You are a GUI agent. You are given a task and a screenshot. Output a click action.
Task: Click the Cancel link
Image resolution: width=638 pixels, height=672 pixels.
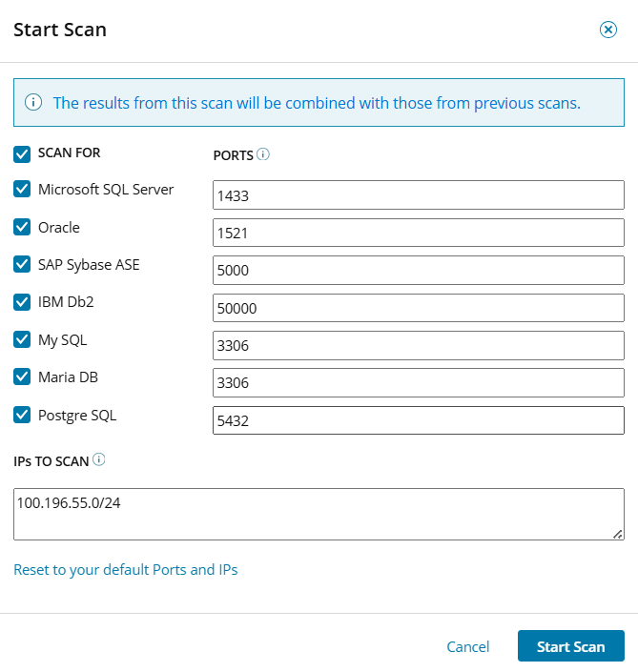coord(467,647)
